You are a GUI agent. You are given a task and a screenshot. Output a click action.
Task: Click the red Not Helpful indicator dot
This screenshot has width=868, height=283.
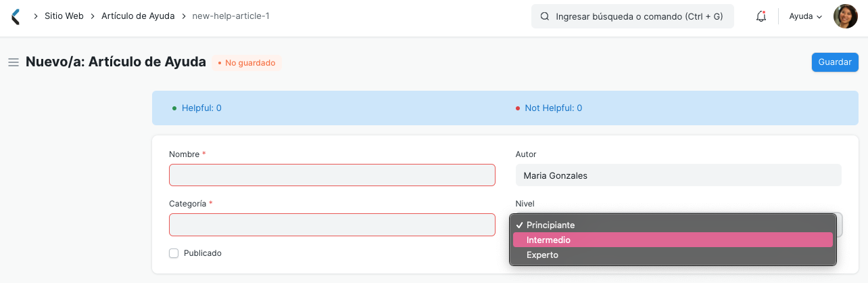click(x=518, y=108)
